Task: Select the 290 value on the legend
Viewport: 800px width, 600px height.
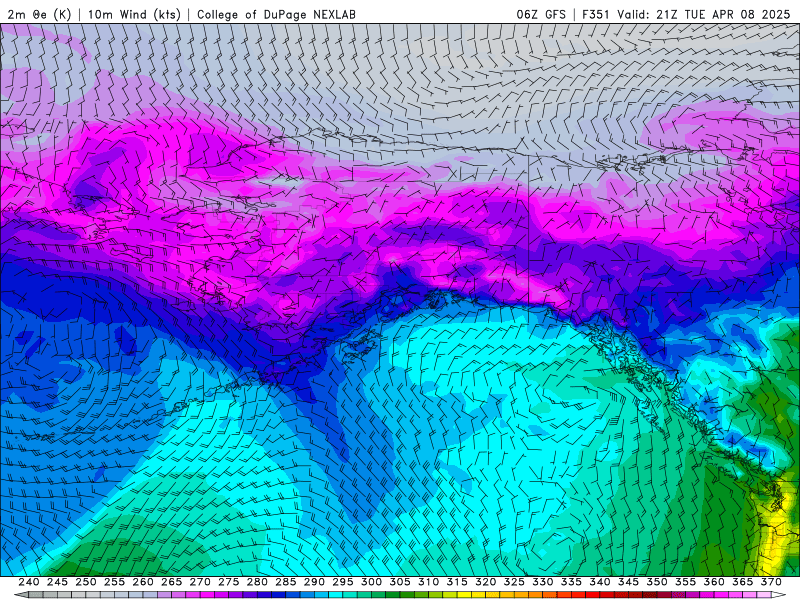Action: tap(314, 582)
